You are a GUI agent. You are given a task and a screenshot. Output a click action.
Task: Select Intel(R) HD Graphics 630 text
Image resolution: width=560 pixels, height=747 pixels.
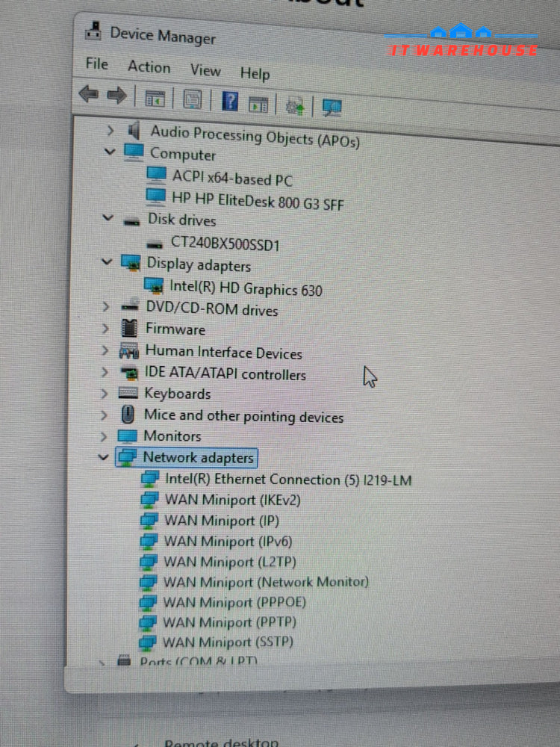pos(246,288)
